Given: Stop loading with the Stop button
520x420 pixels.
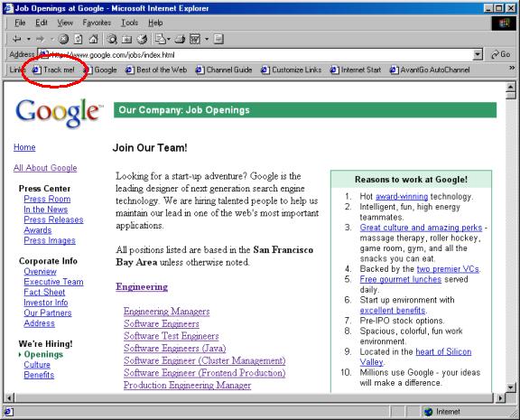Looking at the screenshot, I should coord(63,39).
